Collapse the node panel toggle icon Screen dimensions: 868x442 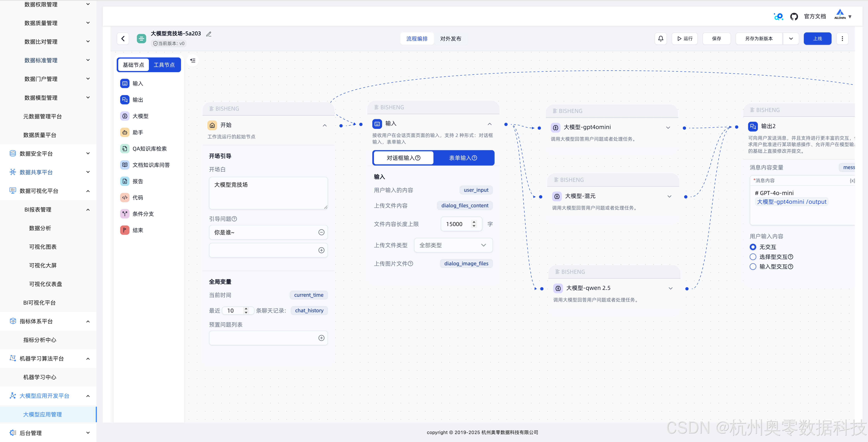[193, 60]
